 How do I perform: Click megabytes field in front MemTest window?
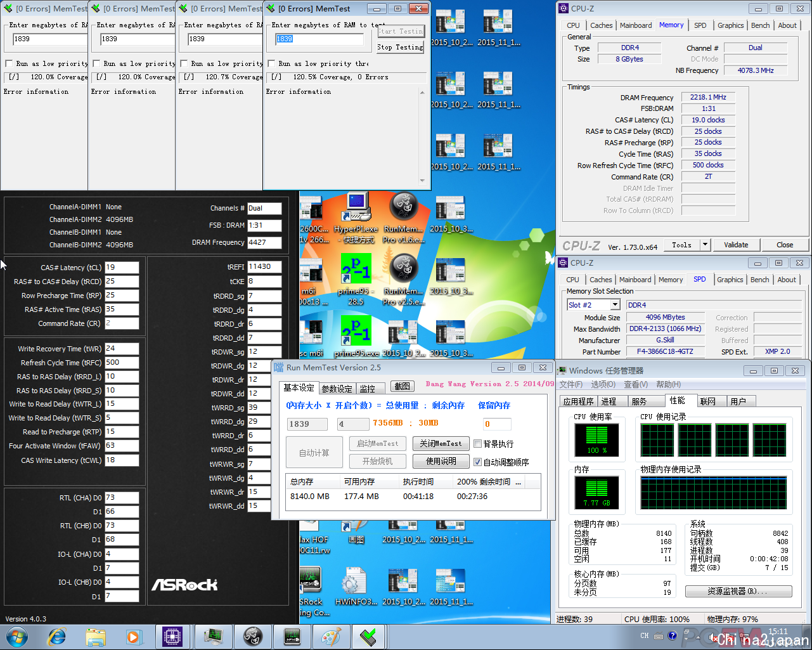319,39
